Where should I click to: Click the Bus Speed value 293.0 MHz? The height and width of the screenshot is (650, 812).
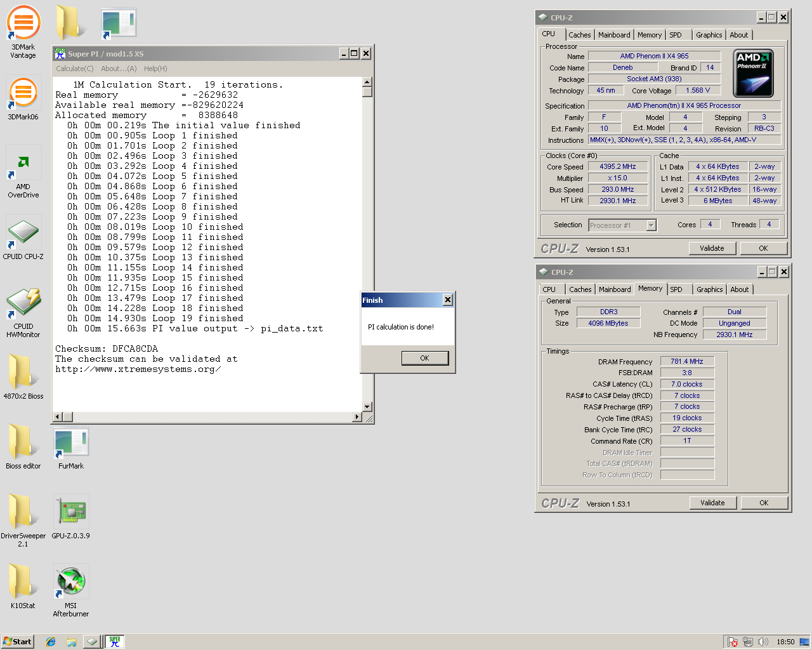[618, 189]
